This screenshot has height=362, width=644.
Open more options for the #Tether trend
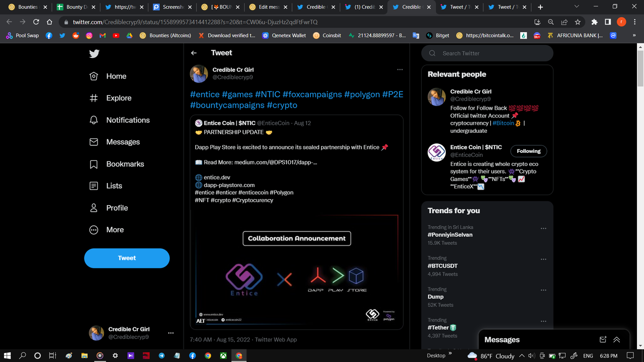click(543, 321)
